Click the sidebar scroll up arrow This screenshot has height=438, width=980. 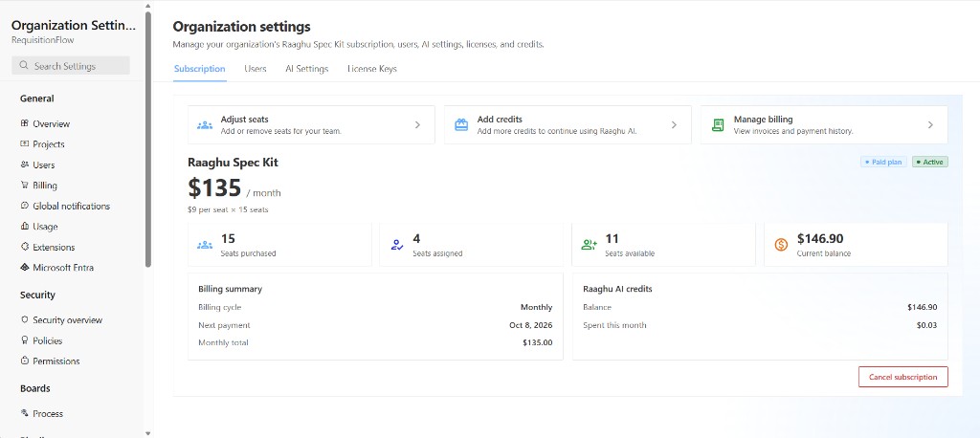click(x=148, y=6)
